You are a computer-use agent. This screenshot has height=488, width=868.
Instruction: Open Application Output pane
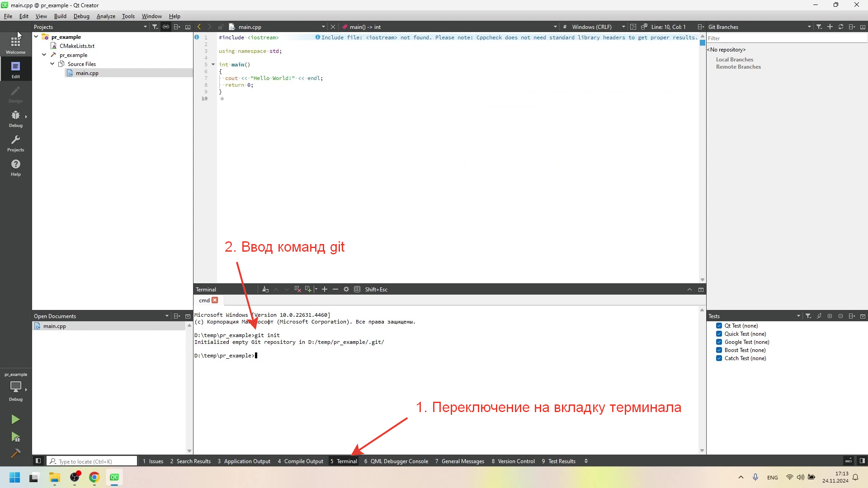pos(244,461)
